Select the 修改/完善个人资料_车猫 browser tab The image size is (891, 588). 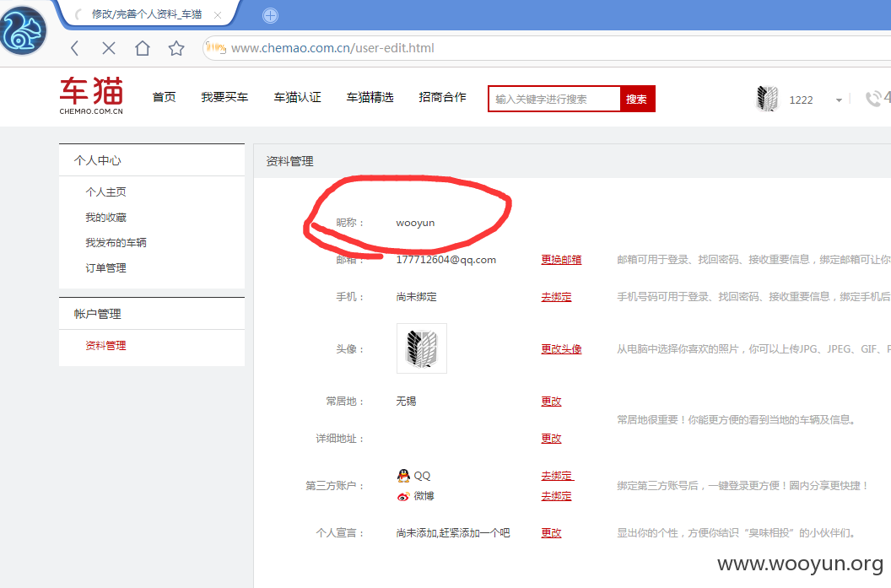click(x=147, y=14)
